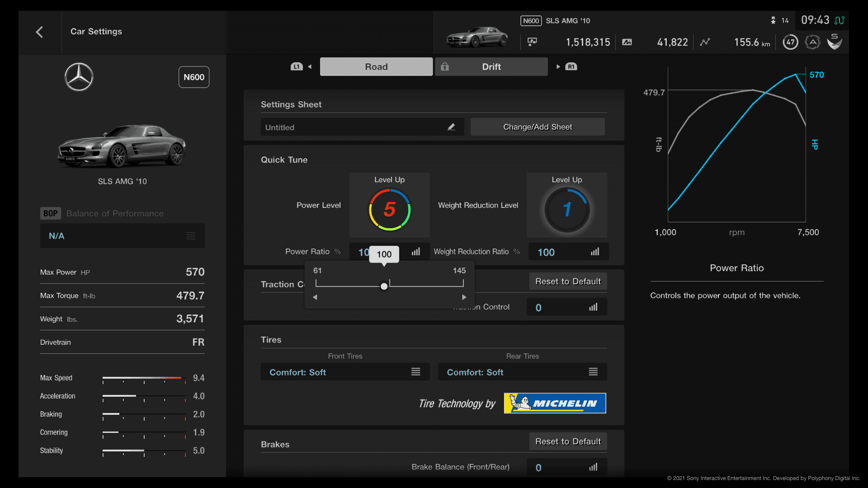This screenshot has height=488, width=868.
Task: Click Reset to Default for Traction Control
Action: click(568, 282)
